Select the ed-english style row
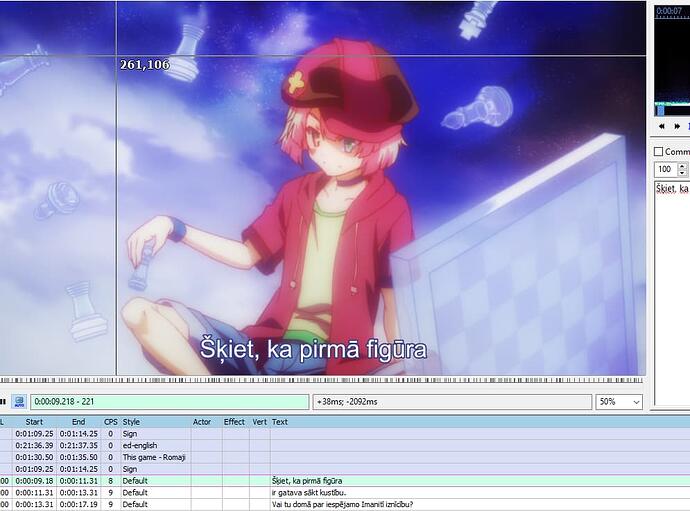The width and height of the screenshot is (690, 511). pyautogui.click(x=345, y=445)
